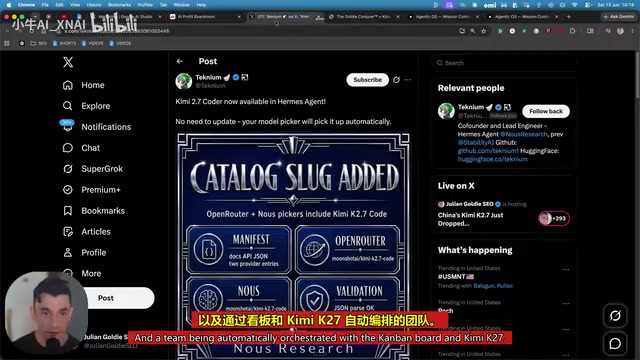Image resolution: width=640 pixels, height=360 pixels.
Task: Click Teknium's avatar under Relevant people
Action: pos(446,111)
